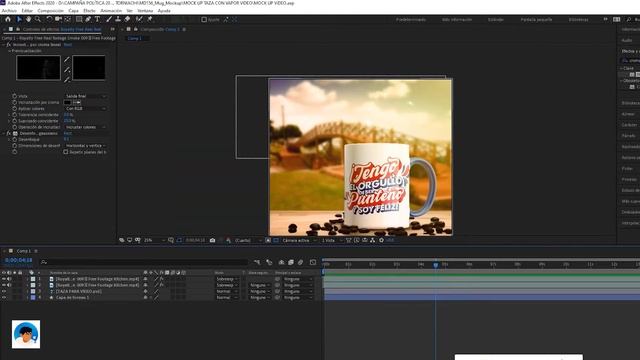Select the Roto Brush tool

coord(139,19)
